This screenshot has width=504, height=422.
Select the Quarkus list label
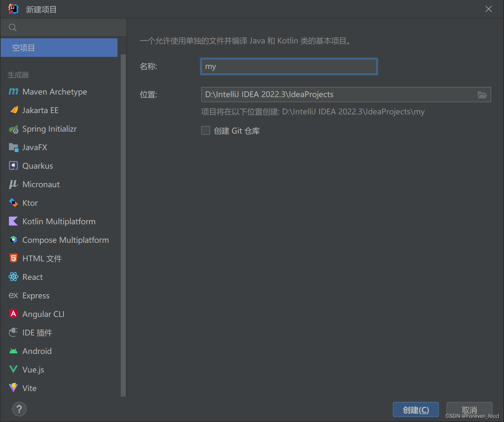[38, 166]
